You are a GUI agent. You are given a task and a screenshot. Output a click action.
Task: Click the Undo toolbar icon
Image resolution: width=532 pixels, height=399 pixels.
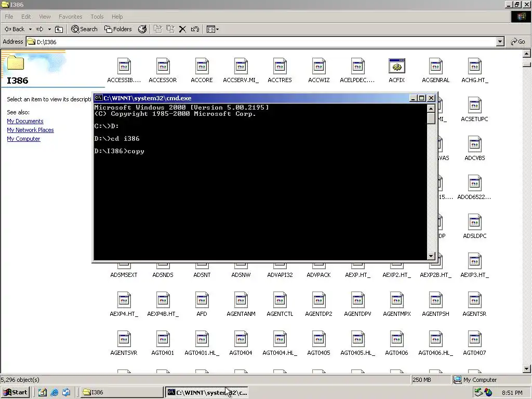[195, 29]
